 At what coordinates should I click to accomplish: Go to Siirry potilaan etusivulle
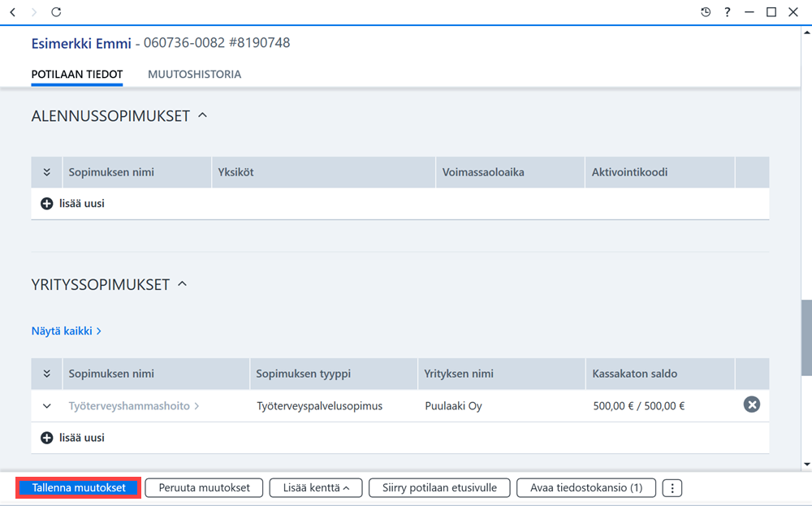click(x=439, y=488)
